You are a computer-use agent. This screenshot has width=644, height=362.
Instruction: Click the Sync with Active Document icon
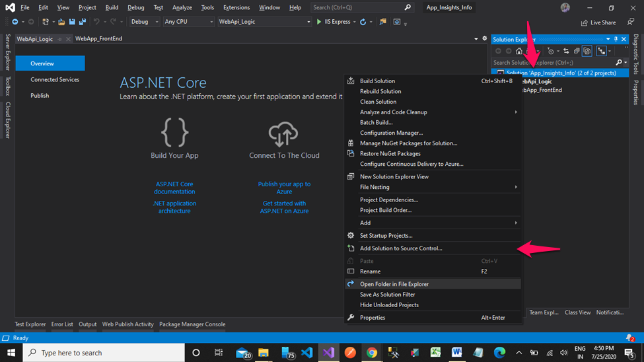566,51
